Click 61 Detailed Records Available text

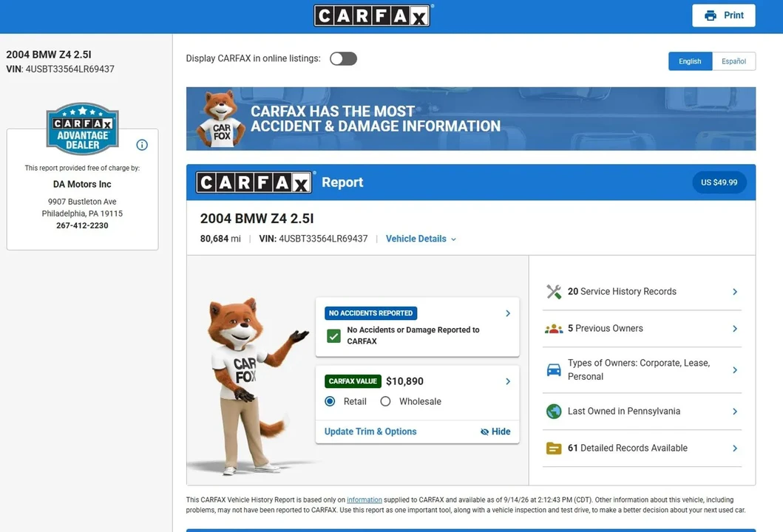point(627,449)
